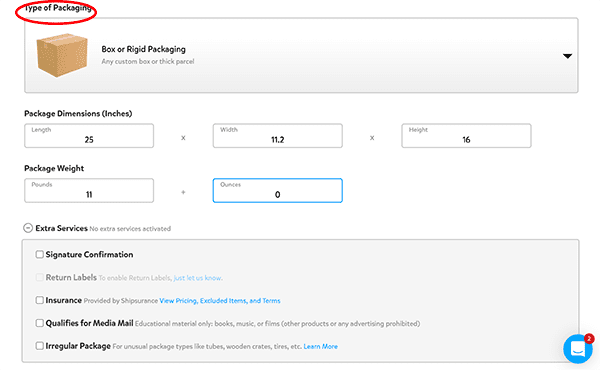Enable the Irregular Package checkbox

[39, 346]
